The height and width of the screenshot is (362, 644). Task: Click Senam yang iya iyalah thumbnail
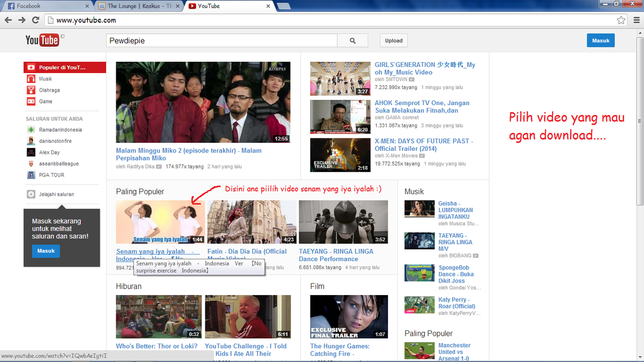click(x=160, y=222)
